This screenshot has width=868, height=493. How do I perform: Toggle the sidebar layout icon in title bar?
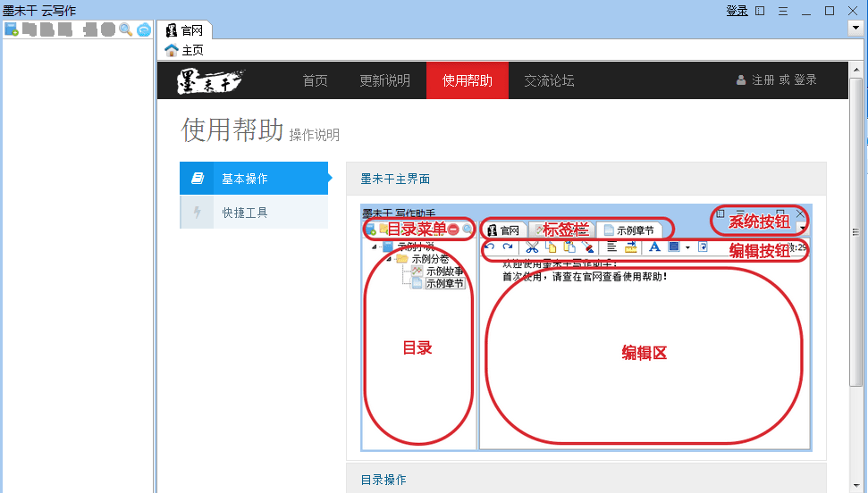760,11
